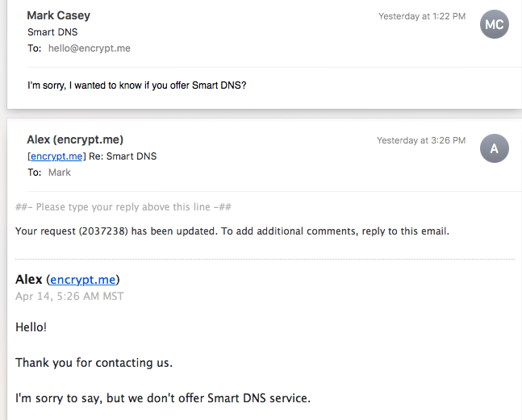Click the To: label in Alex's email
The height and width of the screenshot is (420, 522).
[x=35, y=173]
